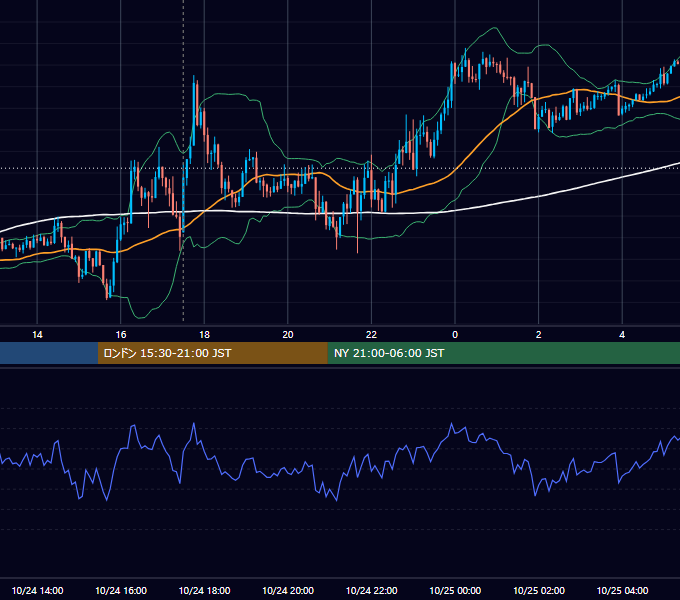Click the hour label 20 on price chart axis
680x600 pixels.
point(288,335)
